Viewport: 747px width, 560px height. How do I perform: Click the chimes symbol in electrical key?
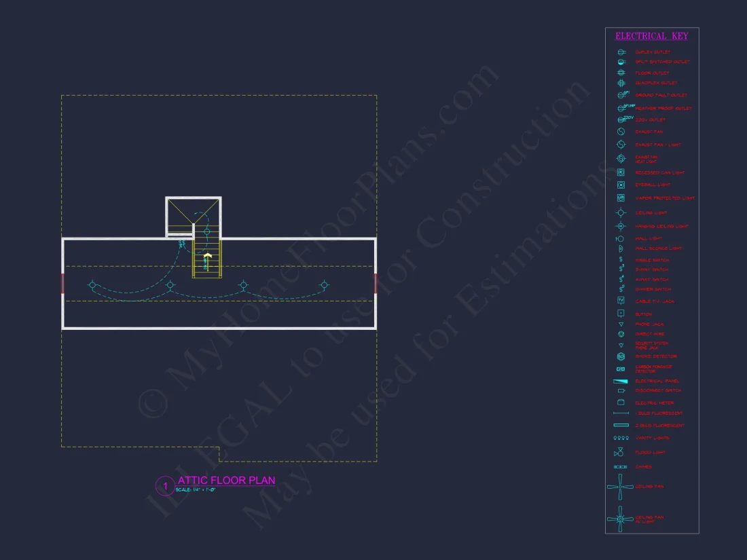(620, 467)
